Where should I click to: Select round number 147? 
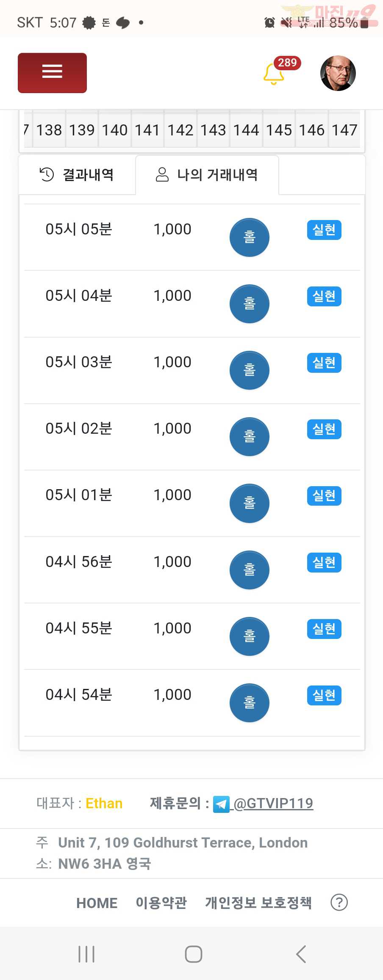click(x=344, y=130)
